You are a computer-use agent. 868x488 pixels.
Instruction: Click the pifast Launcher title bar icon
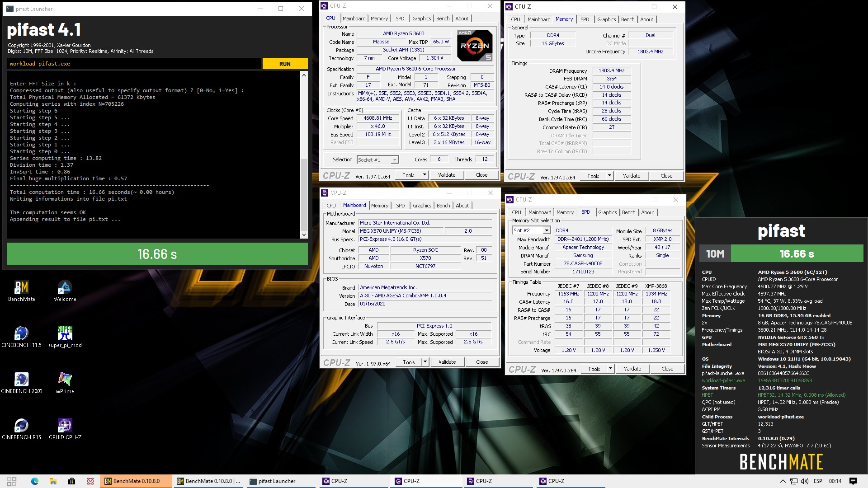10,9
